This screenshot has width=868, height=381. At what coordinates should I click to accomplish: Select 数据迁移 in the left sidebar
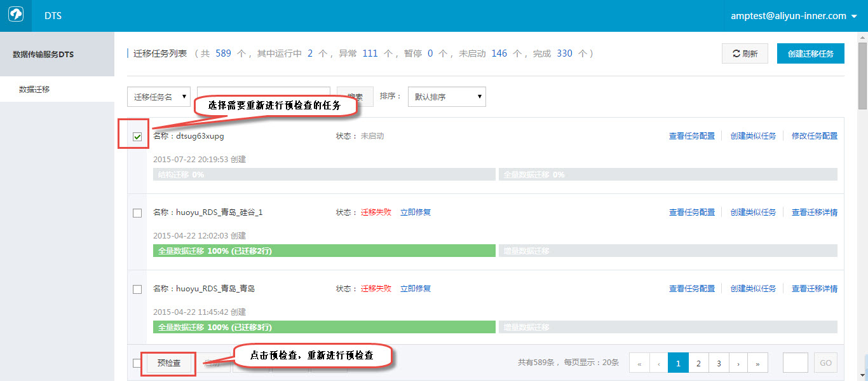pos(34,90)
